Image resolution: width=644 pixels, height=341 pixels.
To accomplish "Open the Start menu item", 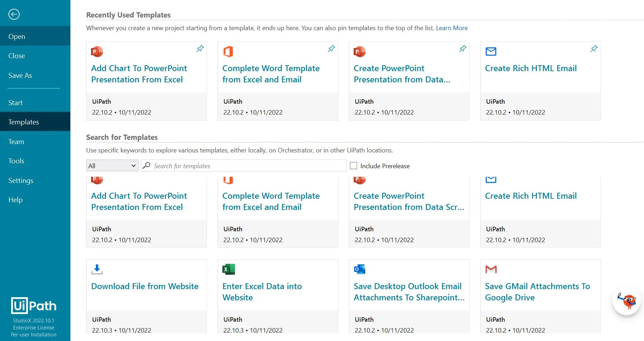I will [x=16, y=103].
